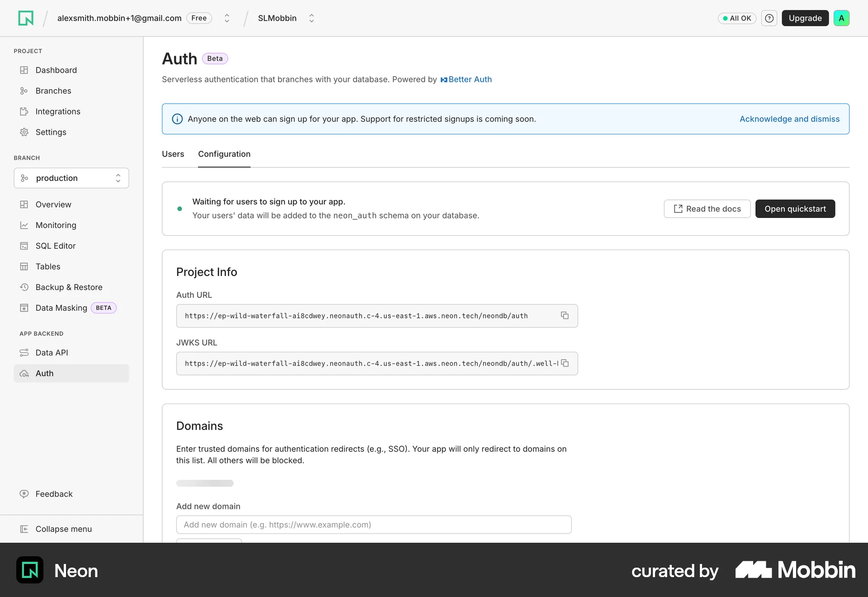Click the Add new domain input field
Viewport: 868px width, 597px height.
click(374, 525)
